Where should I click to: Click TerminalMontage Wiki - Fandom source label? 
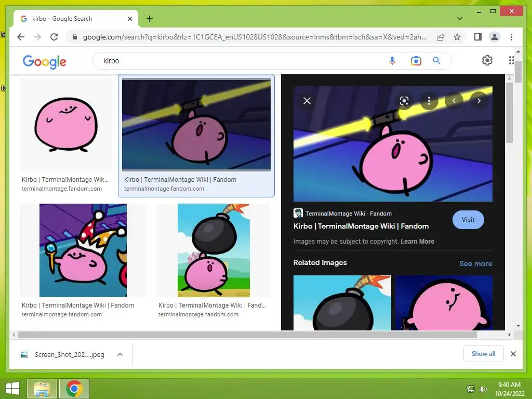[x=349, y=214]
